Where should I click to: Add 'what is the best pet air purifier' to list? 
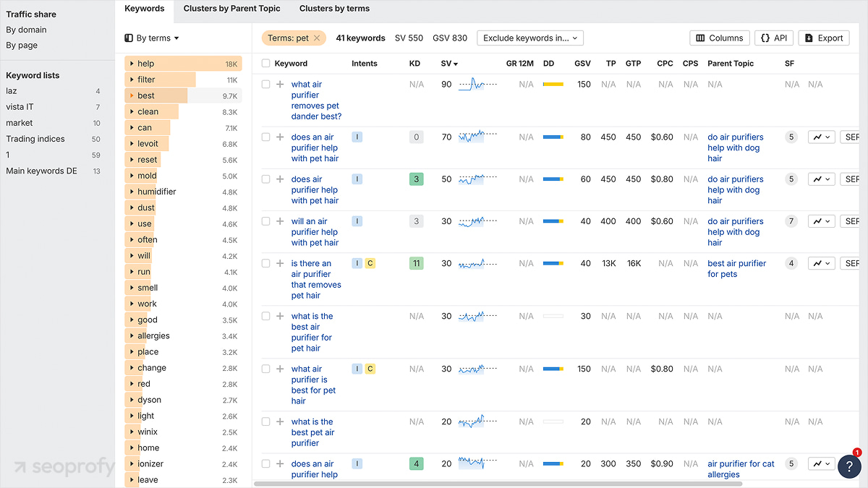tap(280, 421)
